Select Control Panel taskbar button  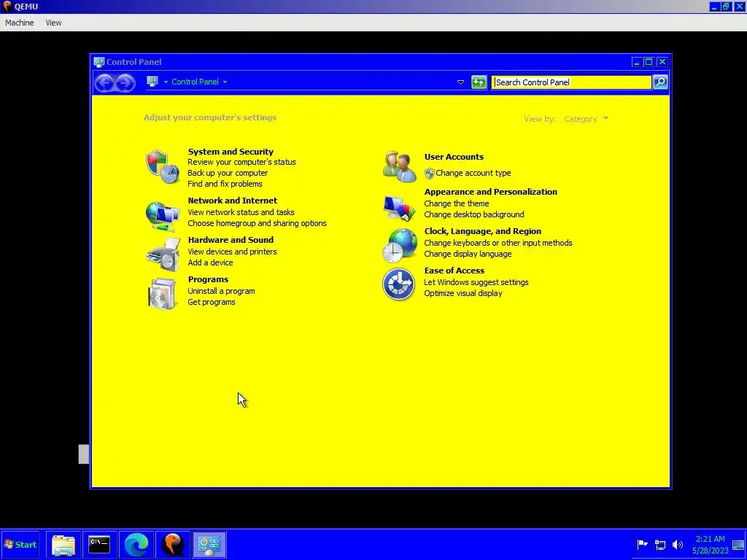tap(209, 544)
